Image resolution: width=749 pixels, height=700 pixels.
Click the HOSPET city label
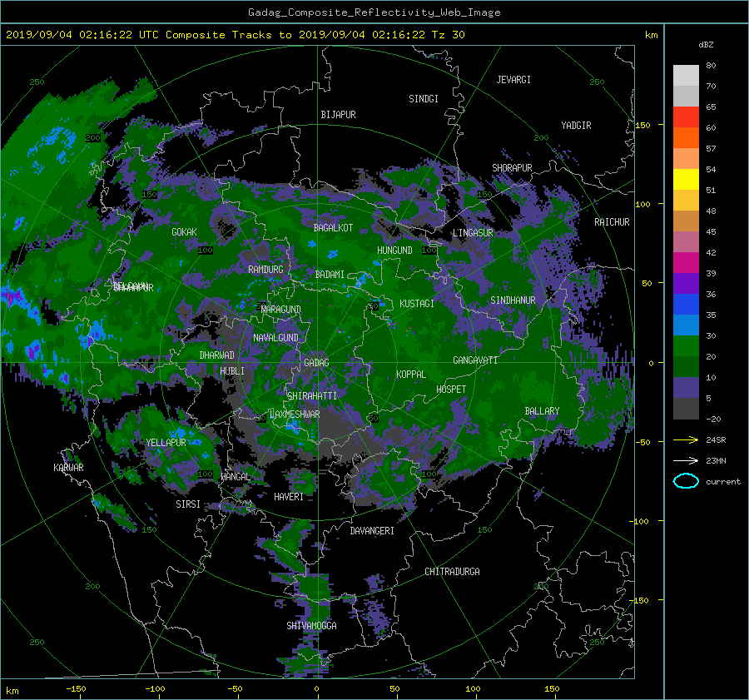[x=451, y=390]
